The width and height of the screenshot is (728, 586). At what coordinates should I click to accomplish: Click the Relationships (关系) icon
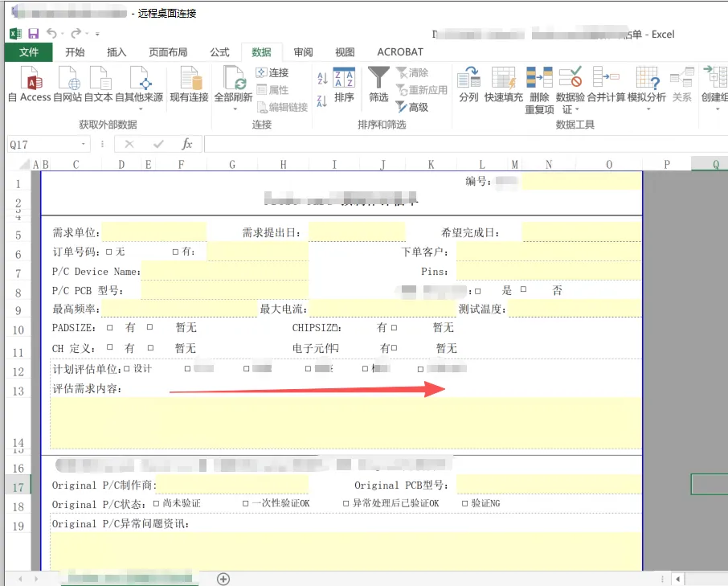coord(682,84)
